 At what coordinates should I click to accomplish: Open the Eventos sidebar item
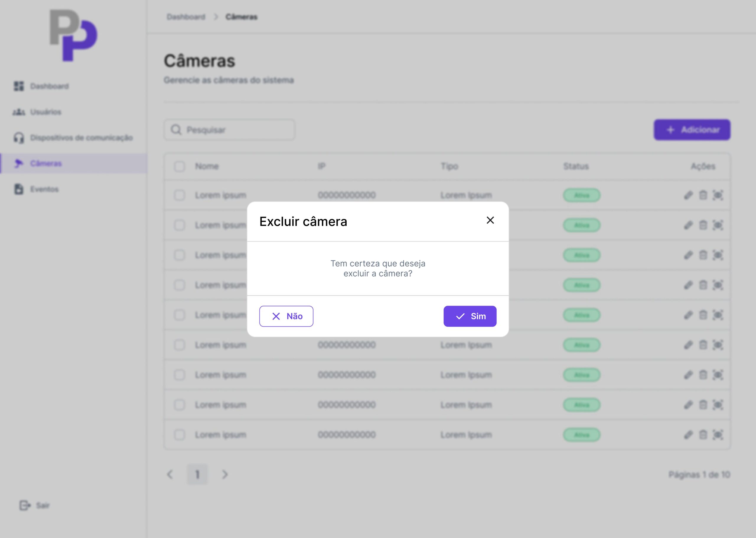[x=44, y=189]
